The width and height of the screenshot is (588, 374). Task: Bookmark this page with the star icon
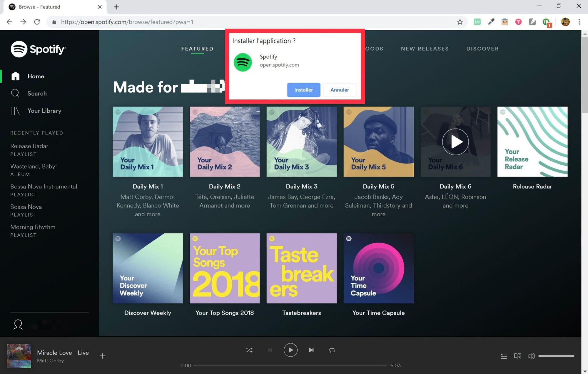460,22
